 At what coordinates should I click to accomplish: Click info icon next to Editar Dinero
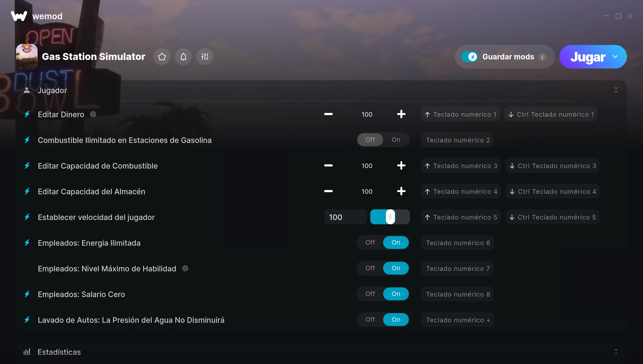93,114
